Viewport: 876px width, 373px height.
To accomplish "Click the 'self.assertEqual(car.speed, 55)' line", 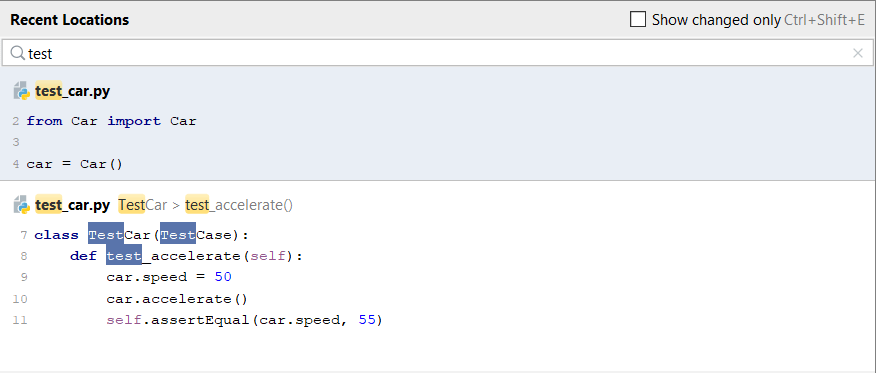I will pyautogui.click(x=244, y=321).
